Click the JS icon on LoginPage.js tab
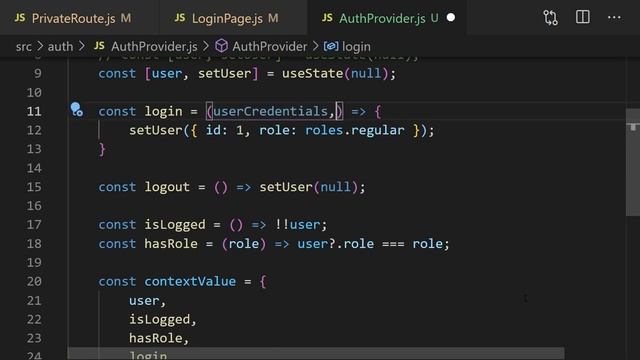Screen dimensions: 640x360 point(180,18)
